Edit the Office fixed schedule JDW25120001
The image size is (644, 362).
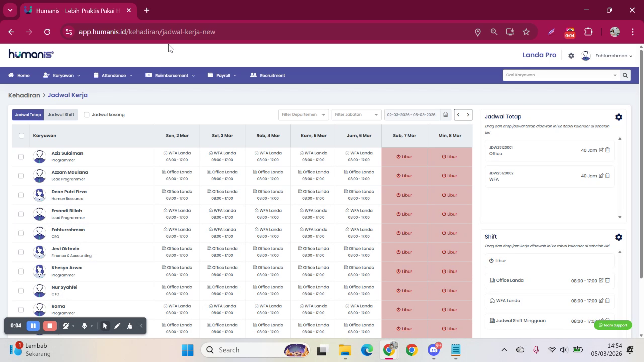click(x=601, y=150)
